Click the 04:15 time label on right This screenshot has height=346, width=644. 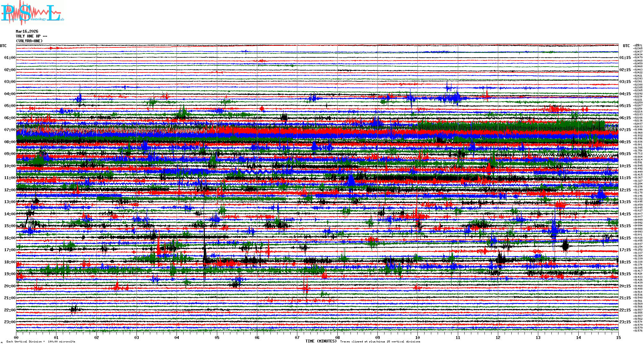625,94
